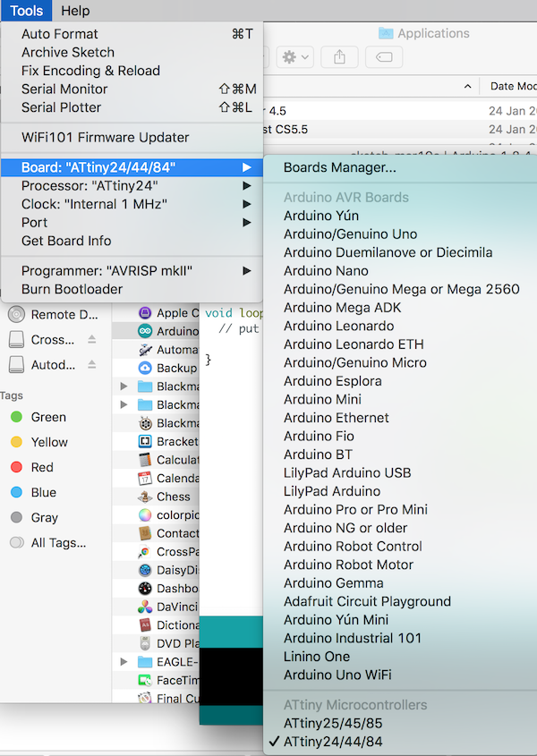Image resolution: width=537 pixels, height=756 pixels.
Task: Select the DaVinci Resolve app icon
Action: pos(145,607)
